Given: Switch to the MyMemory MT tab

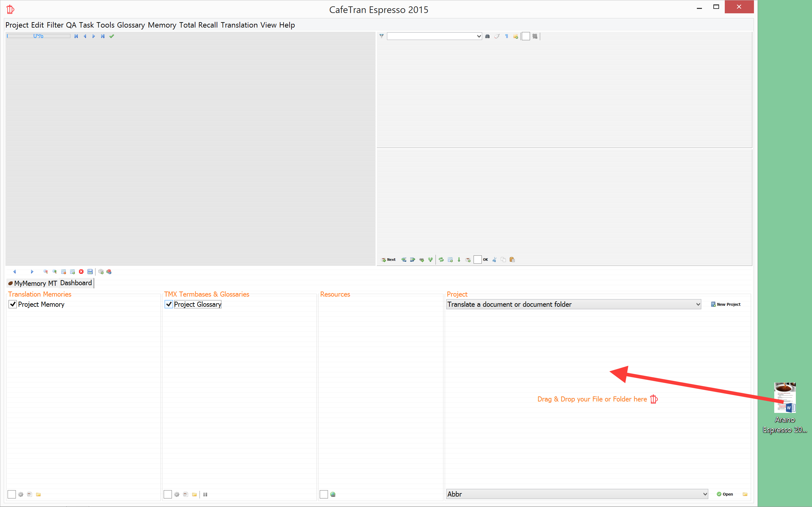Looking at the screenshot, I should coord(33,283).
